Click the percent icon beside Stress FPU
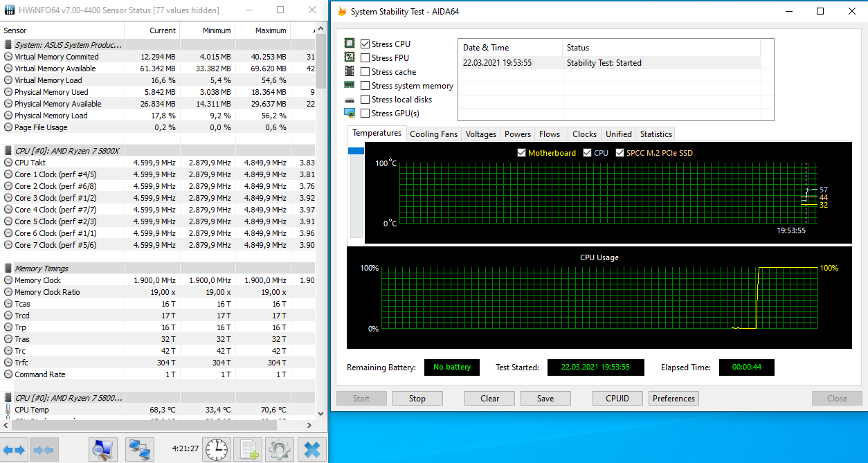The height and width of the screenshot is (463, 868). click(350, 57)
